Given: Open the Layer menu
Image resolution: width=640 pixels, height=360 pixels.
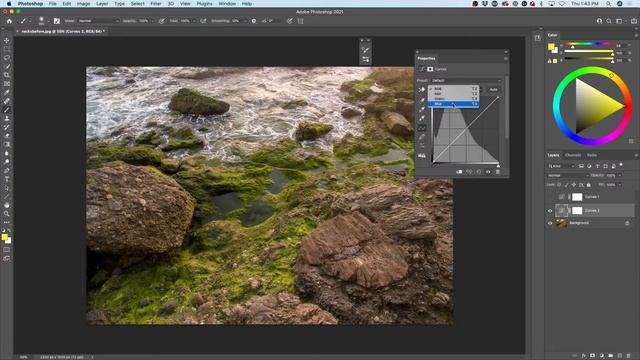Looking at the screenshot, I should 102,4.
